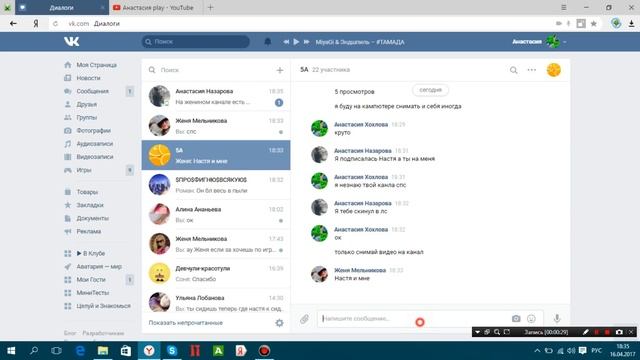Click the header search field
Screen dimensions: 640x360
tap(196, 42)
